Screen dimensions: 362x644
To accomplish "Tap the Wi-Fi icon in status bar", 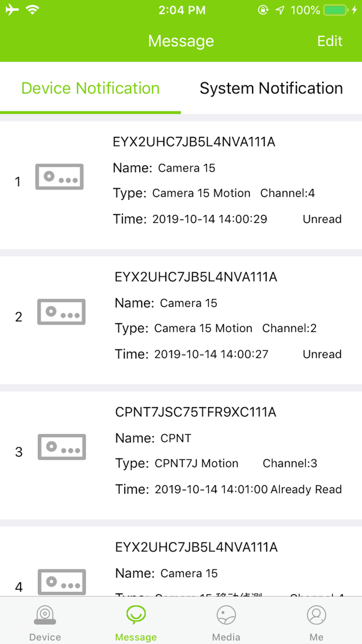I will click(33, 10).
